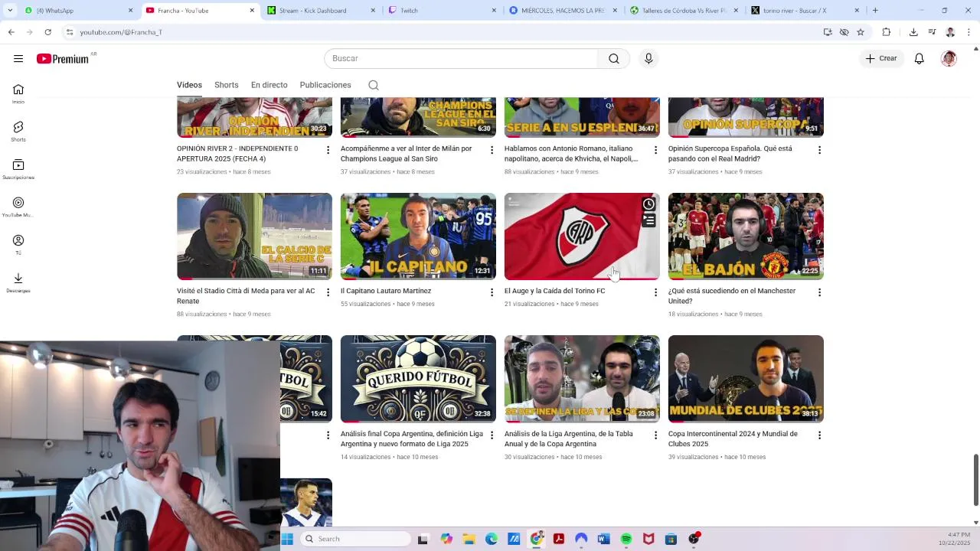Open Shorts in the left sidebar

coord(18,132)
